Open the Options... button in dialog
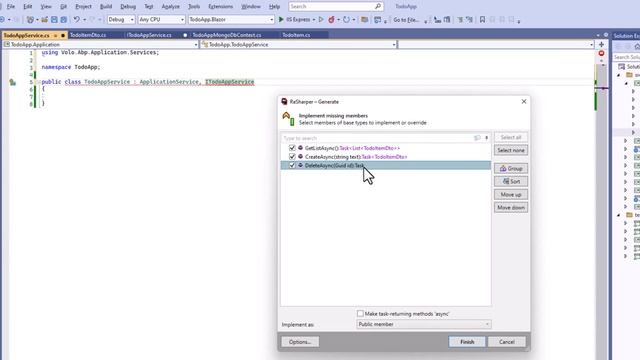The height and width of the screenshot is (360, 640). click(300, 342)
